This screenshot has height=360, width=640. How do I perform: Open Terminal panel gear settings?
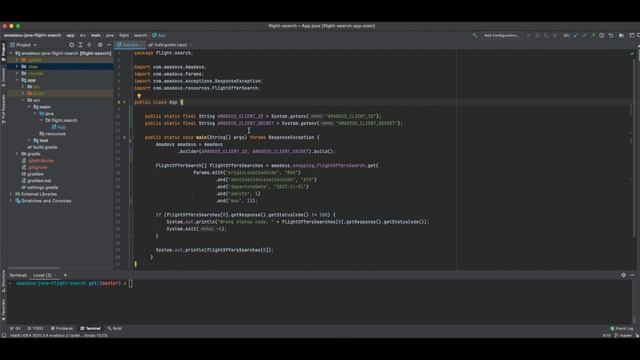click(x=623, y=275)
